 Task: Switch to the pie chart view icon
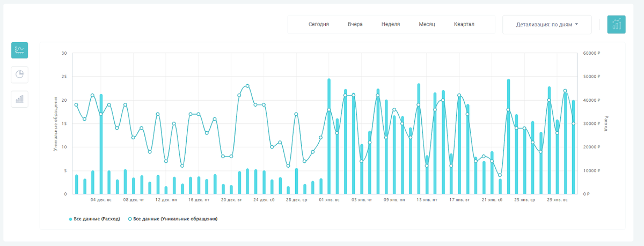(x=19, y=74)
